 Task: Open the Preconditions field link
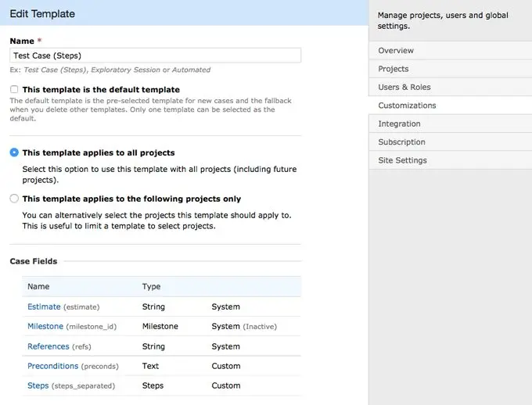(x=52, y=366)
